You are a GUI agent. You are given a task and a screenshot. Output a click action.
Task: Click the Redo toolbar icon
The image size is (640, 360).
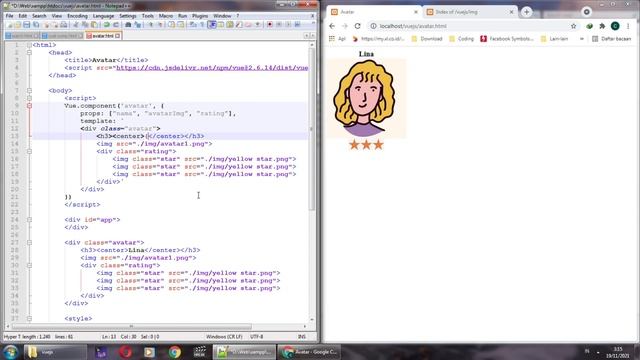pyautogui.click(x=116, y=25)
